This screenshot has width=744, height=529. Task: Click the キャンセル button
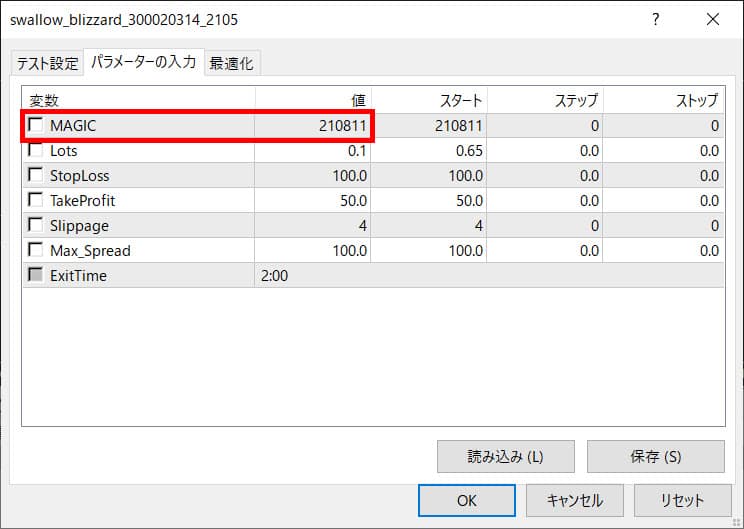(x=574, y=500)
